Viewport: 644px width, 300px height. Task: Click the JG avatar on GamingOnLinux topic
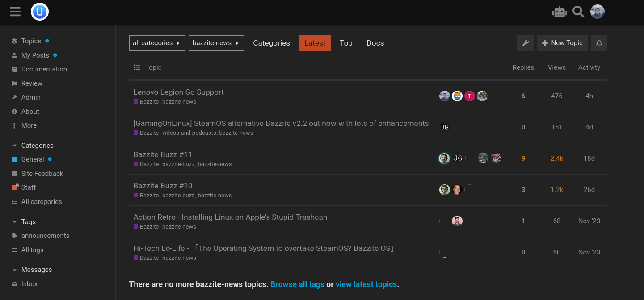444,127
